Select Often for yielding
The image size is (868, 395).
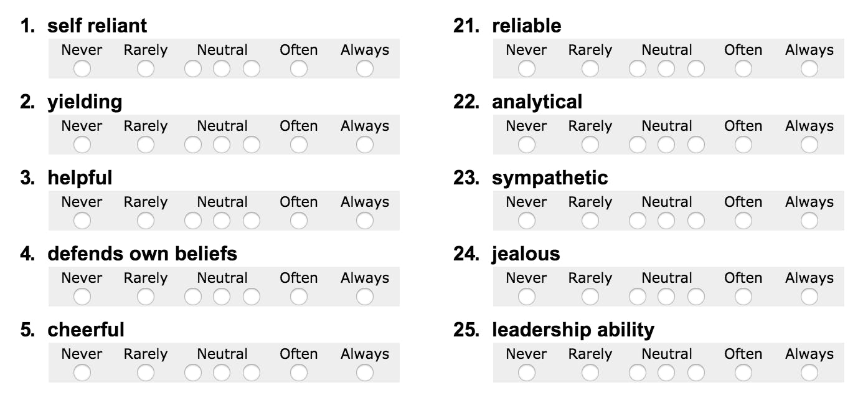(299, 145)
